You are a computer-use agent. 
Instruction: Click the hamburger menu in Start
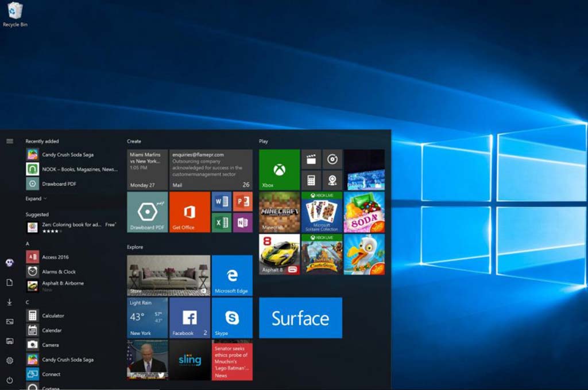click(x=10, y=141)
